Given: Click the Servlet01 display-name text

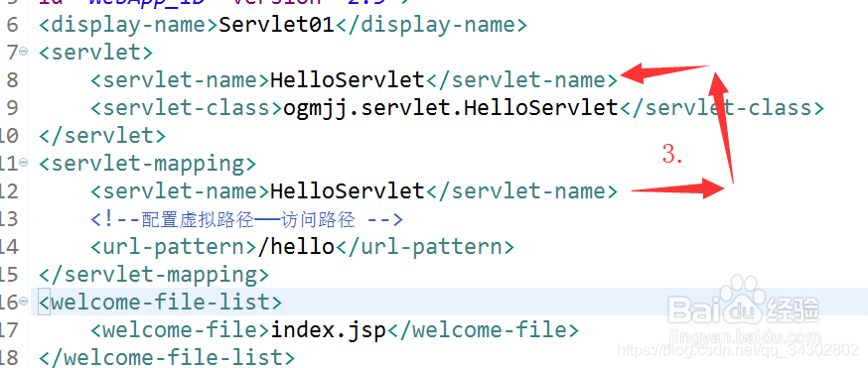Looking at the screenshot, I should coord(277,25).
